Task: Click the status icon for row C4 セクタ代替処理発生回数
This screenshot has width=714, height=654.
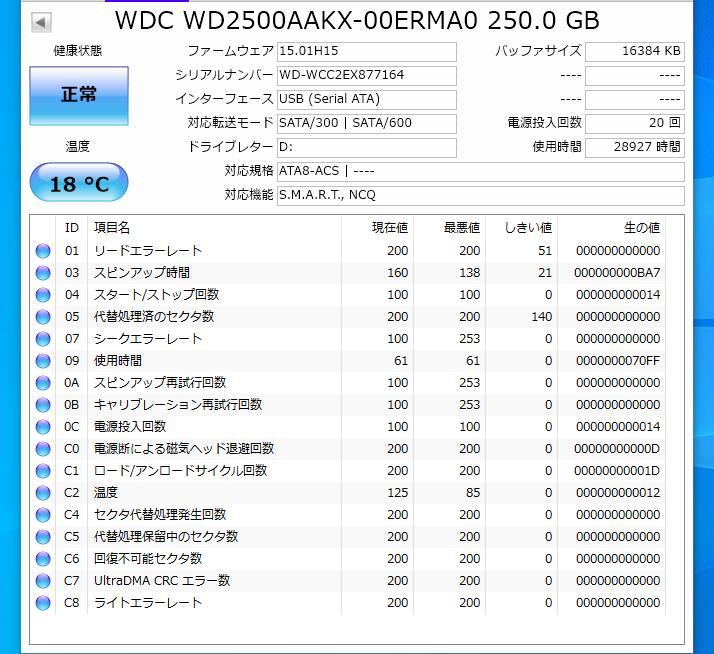Action: (43, 515)
